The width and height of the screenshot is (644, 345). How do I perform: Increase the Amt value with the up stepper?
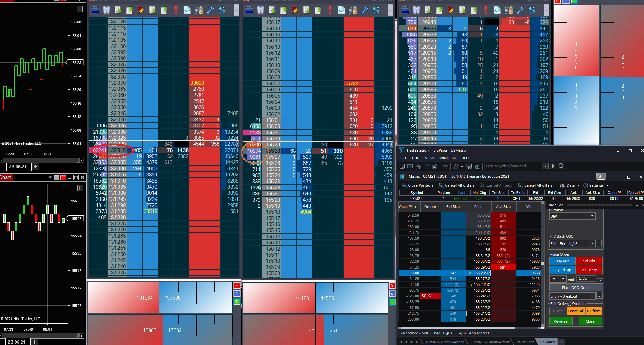pos(600,277)
